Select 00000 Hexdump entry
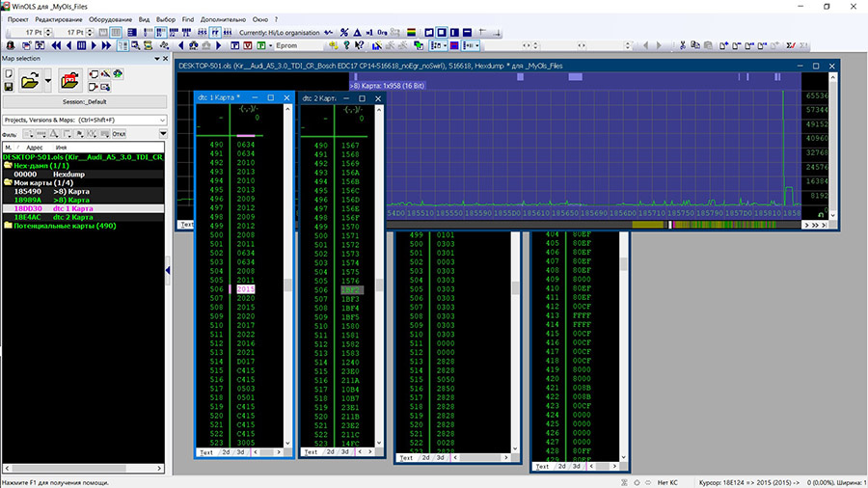Screen dimensions: 868x488 83,175
